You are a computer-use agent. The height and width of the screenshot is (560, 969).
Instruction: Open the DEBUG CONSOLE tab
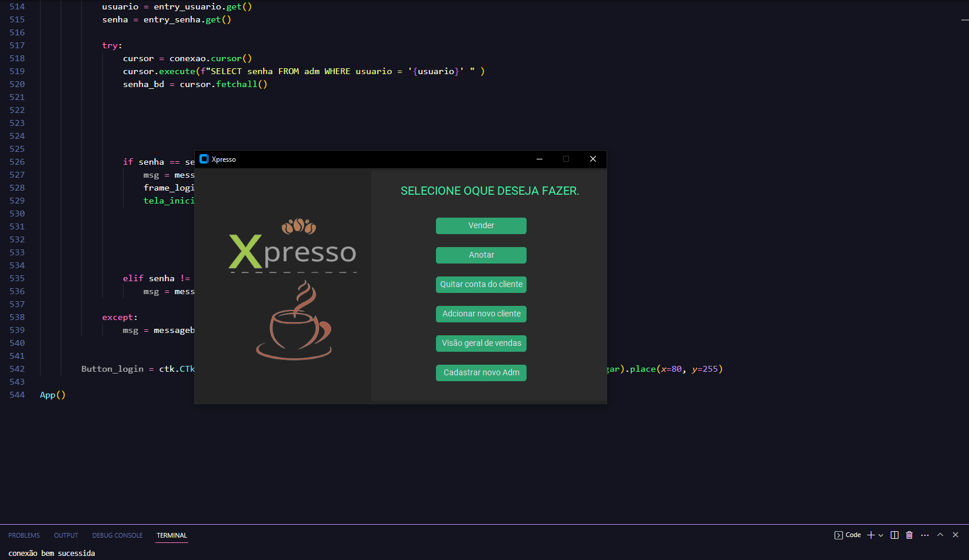pyautogui.click(x=117, y=535)
